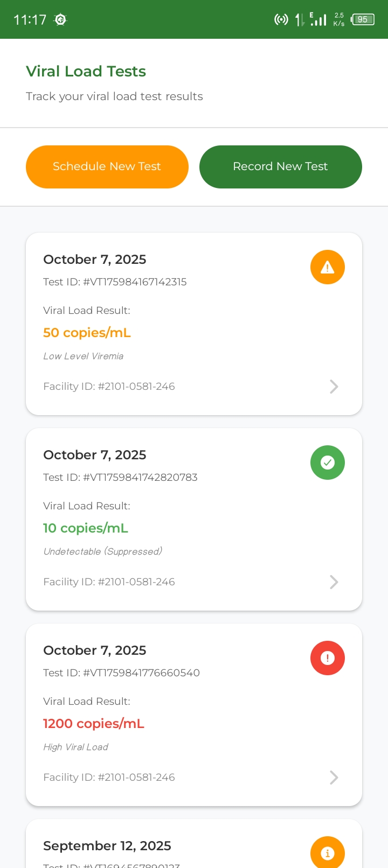
Task: Tap the orange warning icon on first test
Action: pyautogui.click(x=327, y=267)
